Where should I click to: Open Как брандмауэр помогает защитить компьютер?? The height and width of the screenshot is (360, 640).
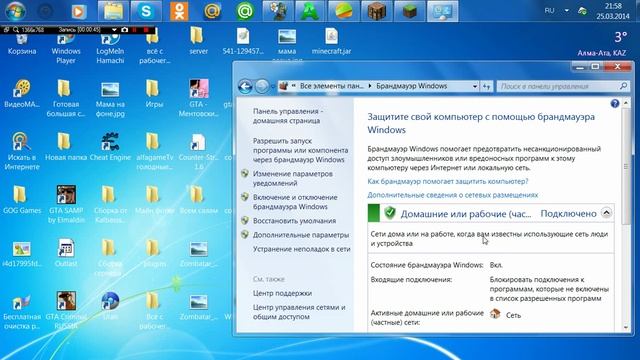coord(448,181)
